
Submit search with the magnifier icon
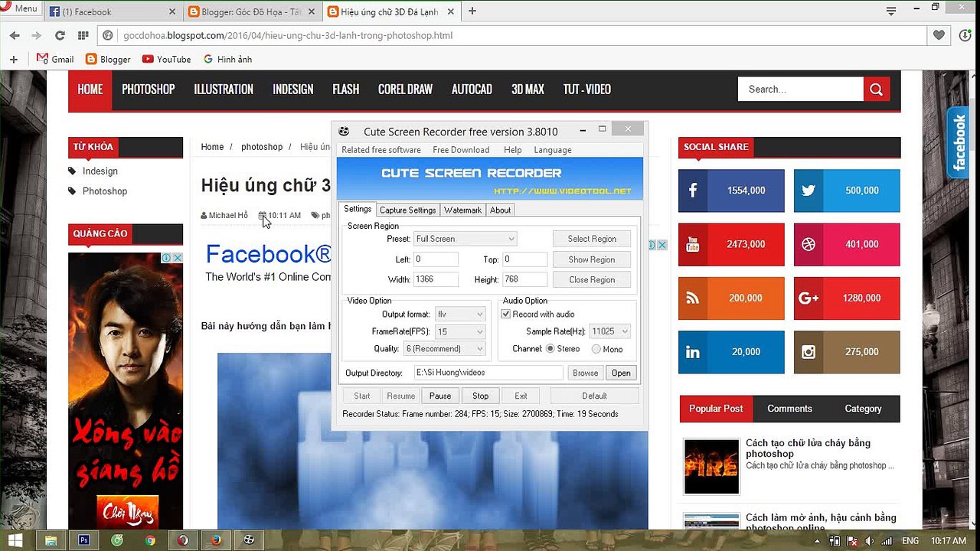877,89
